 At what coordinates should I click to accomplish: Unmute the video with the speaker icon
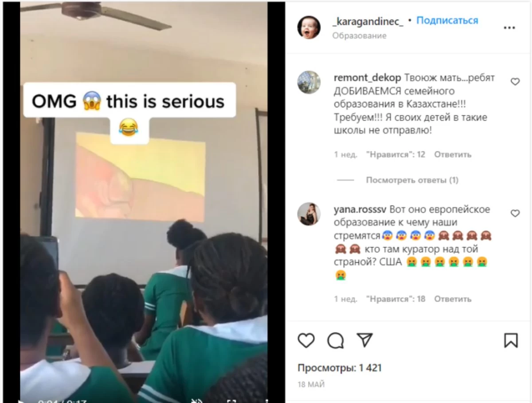(196, 401)
